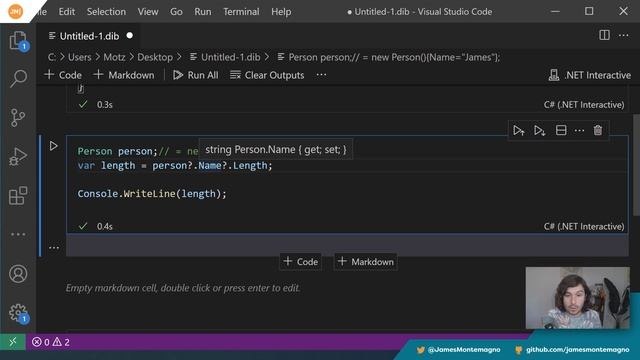640x360 pixels.
Task: Open cell more actions ellipsis
Action: 579,131
